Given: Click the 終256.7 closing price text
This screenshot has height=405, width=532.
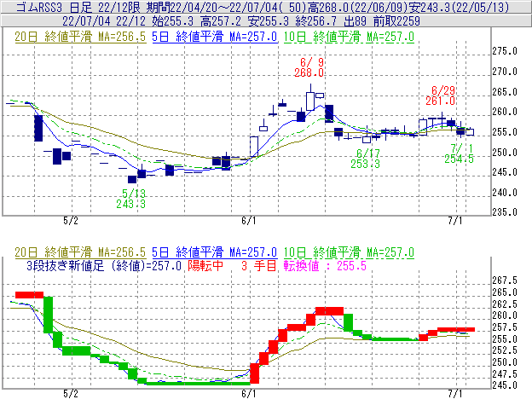Looking at the screenshot, I should pyautogui.click(x=315, y=21).
